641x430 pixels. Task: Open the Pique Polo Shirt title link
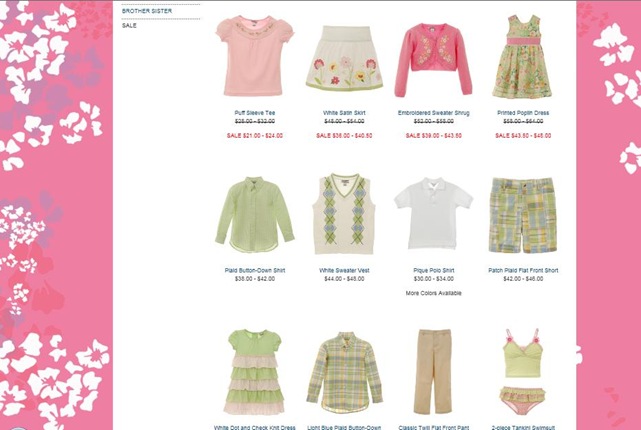(433, 271)
